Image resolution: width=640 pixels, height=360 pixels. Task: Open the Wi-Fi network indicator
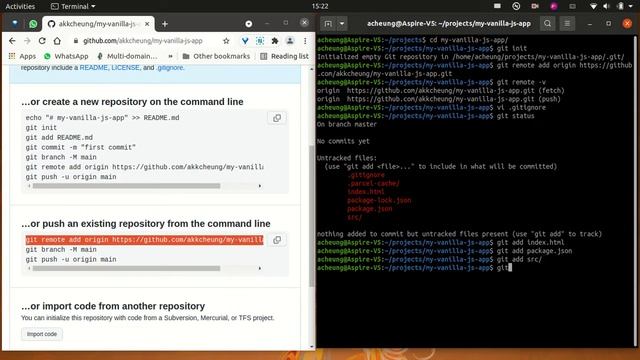pos(593,6)
